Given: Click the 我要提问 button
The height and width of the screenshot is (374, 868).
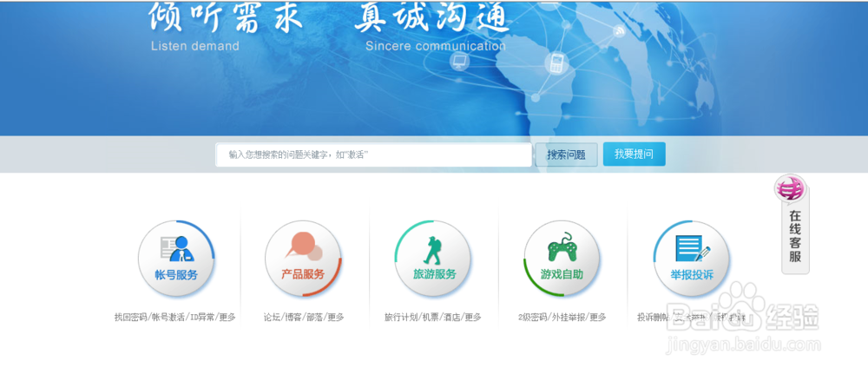Looking at the screenshot, I should (634, 154).
